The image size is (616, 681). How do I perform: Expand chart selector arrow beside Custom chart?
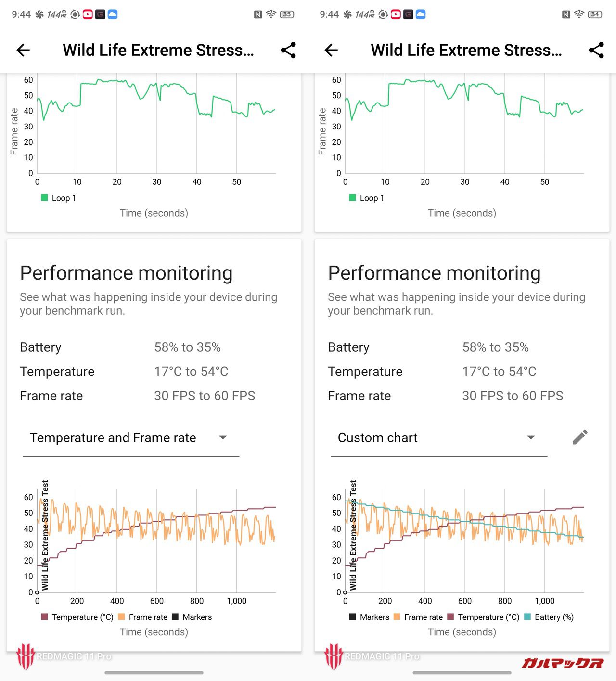point(531,437)
